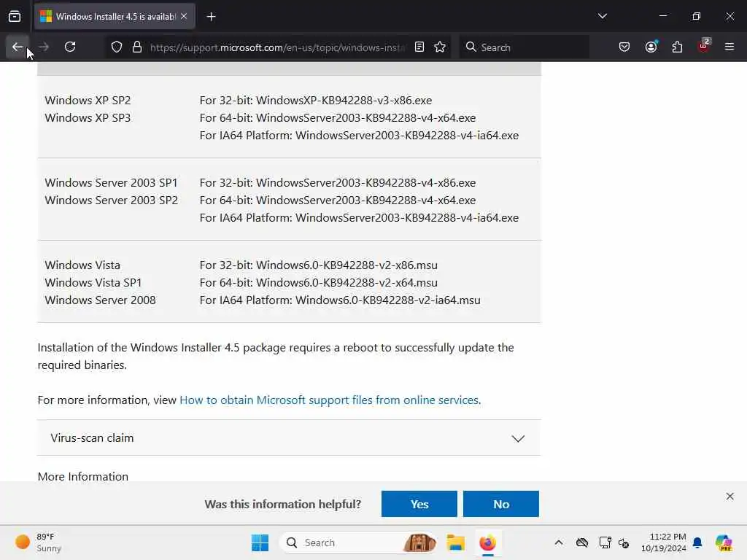Open the uBlock Origin extension icon
The width and height of the screenshot is (747, 560).
tap(704, 46)
